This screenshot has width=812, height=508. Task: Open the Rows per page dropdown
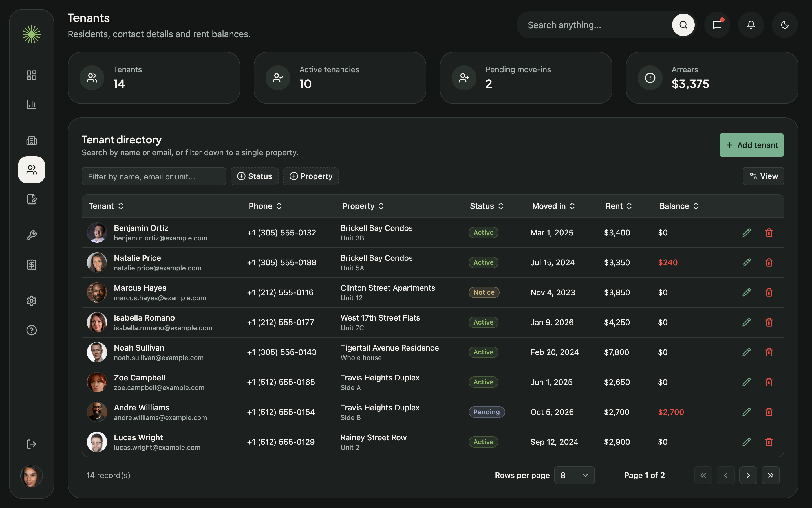pos(574,475)
